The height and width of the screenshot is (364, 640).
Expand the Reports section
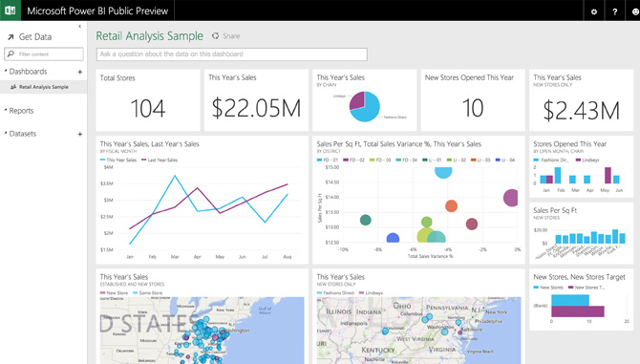(x=6, y=110)
